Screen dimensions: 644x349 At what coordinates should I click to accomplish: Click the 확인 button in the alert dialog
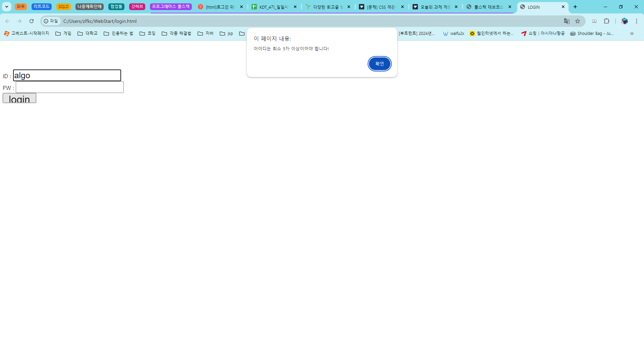click(379, 64)
